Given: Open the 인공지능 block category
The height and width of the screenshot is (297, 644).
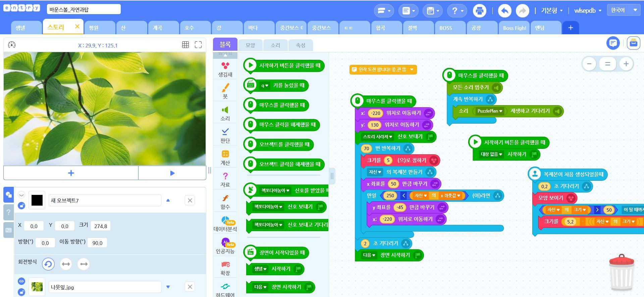Looking at the screenshot, I should coord(225,246).
